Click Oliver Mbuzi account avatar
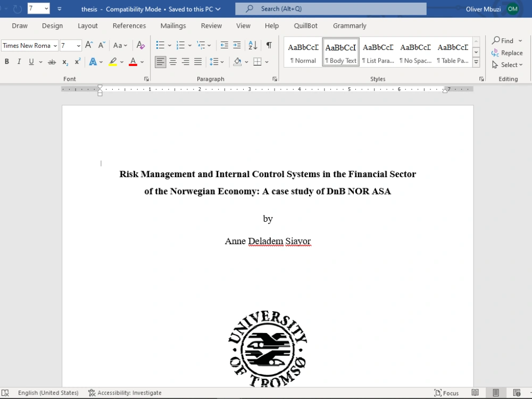Image resolution: width=532 pixels, height=399 pixels. pos(512,9)
